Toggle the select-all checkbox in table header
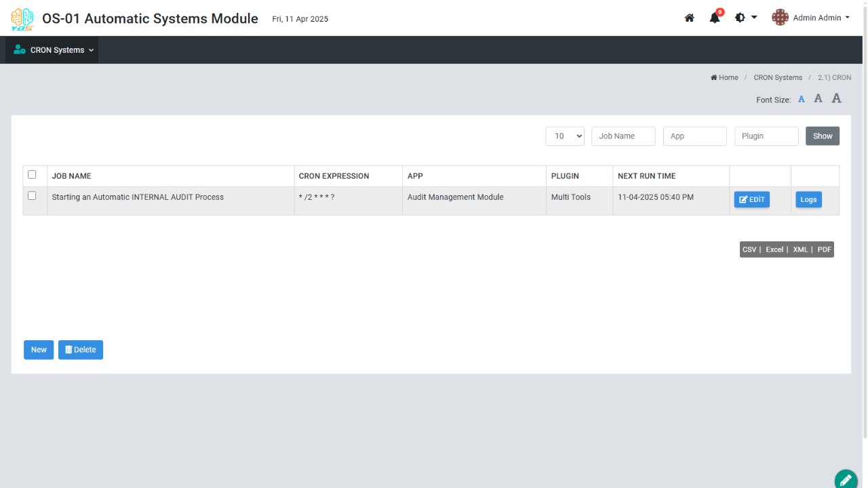This screenshot has height=488, width=868. click(32, 175)
